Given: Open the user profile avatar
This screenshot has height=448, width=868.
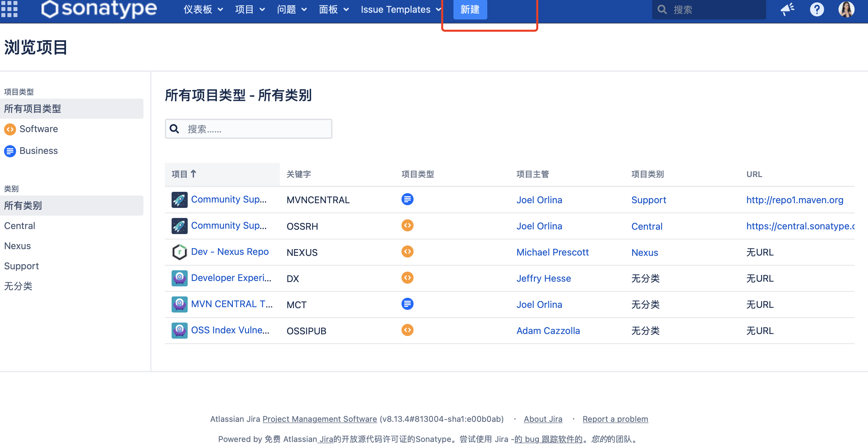Looking at the screenshot, I should [x=846, y=9].
